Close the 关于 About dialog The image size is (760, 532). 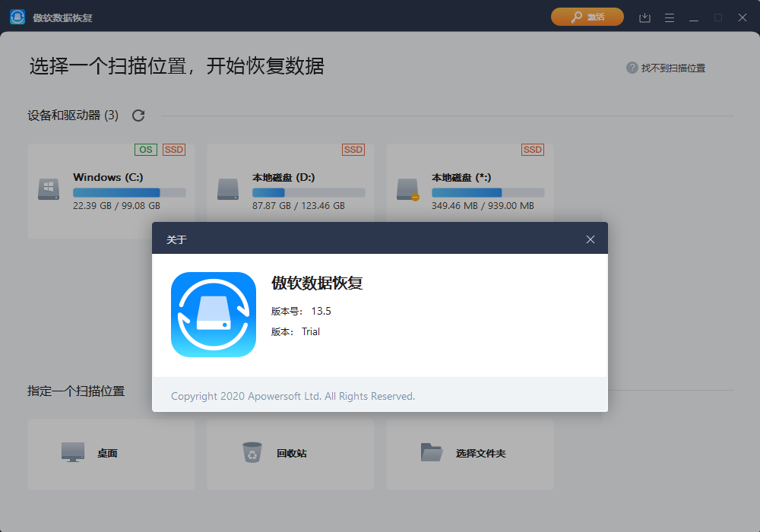591,239
